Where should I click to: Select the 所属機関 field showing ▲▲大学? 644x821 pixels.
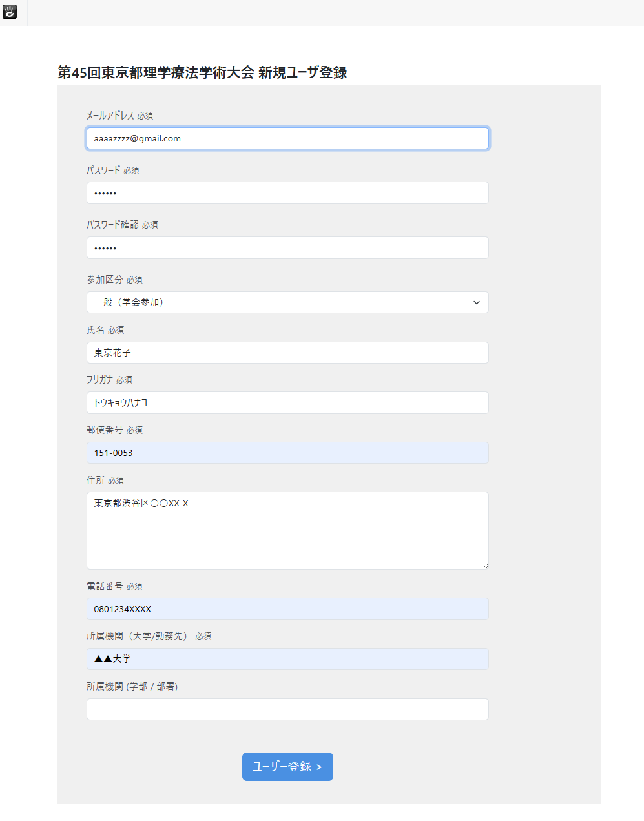point(287,659)
